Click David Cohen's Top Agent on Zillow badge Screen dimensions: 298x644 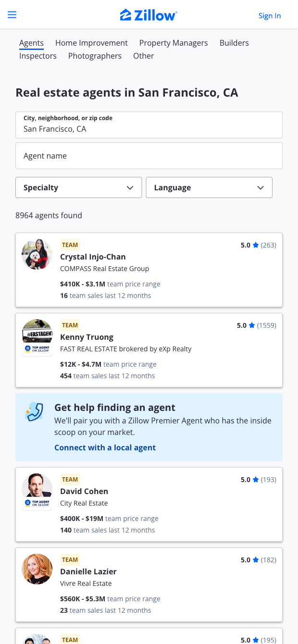[37, 504]
